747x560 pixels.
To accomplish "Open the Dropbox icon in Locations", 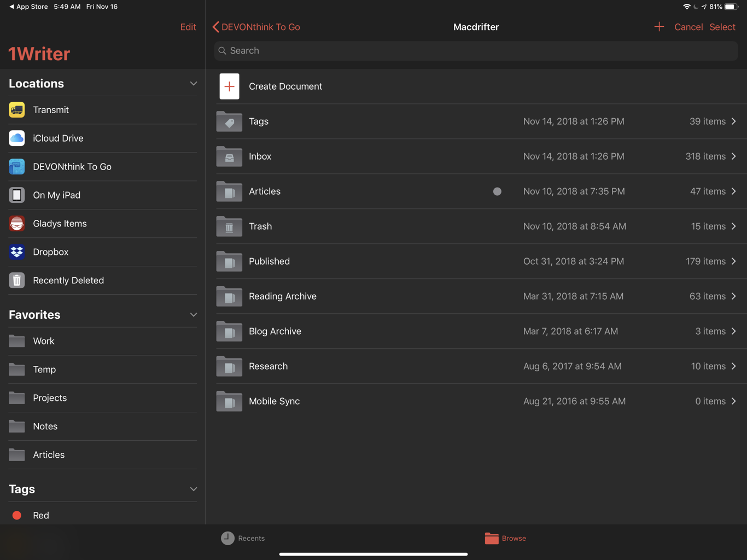I will (17, 252).
